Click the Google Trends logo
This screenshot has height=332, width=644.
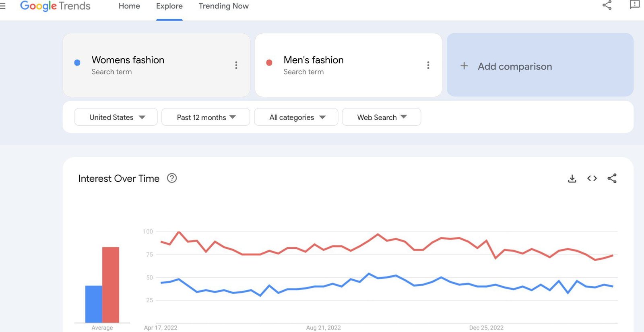point(55,6)
